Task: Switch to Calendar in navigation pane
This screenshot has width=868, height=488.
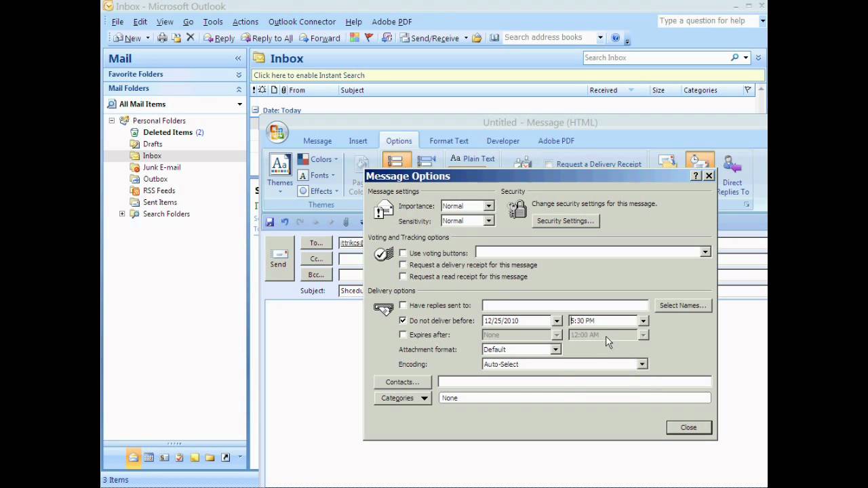Action: 149,457
